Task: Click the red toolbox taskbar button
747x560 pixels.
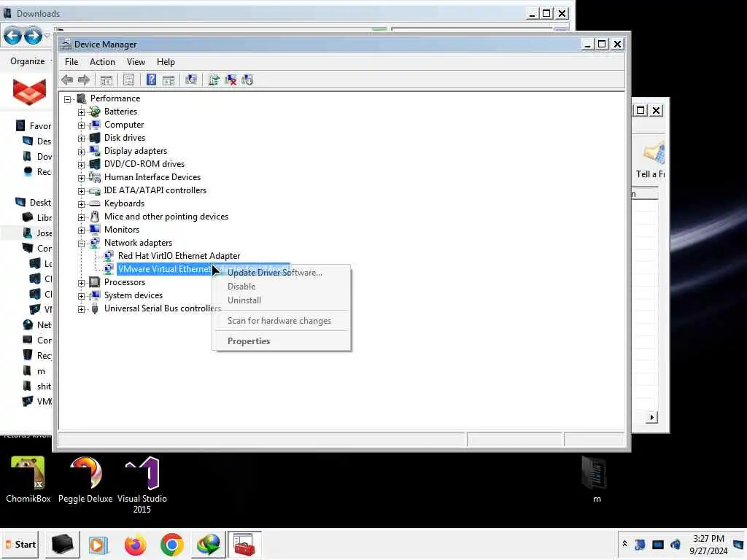Action: [x=244, y=545]
